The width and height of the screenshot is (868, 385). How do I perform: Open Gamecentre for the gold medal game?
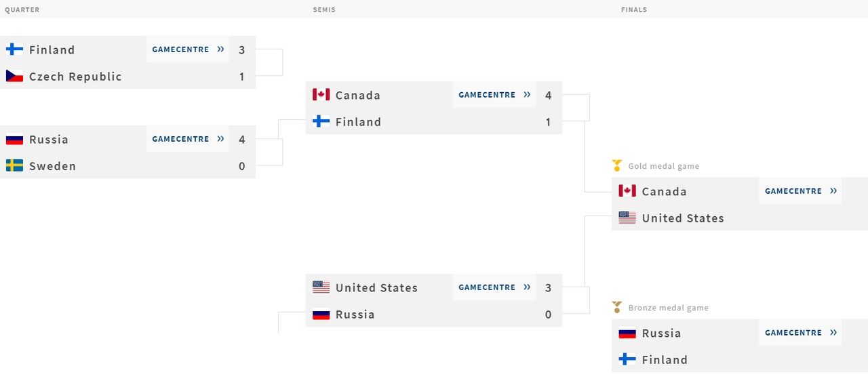click(x=801, y=191)
